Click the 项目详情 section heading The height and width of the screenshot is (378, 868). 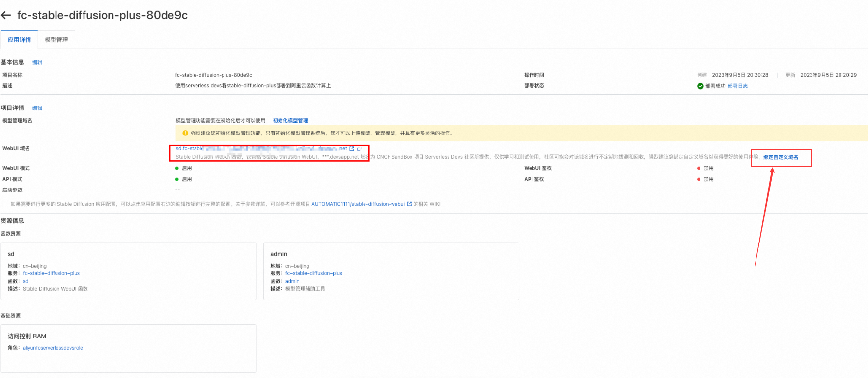12,108
